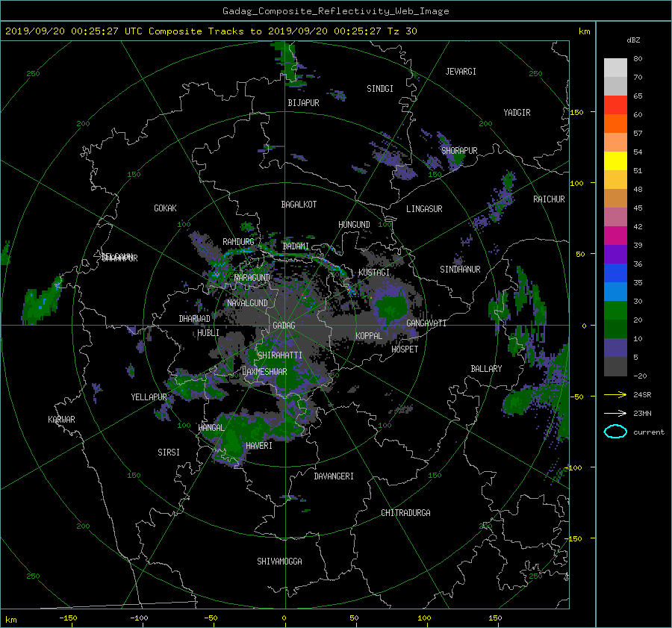The width and height of the screenshot is (672, 628).
Task: Click the cyan current-track ellipse icon
Action: [x=615, y=432]
